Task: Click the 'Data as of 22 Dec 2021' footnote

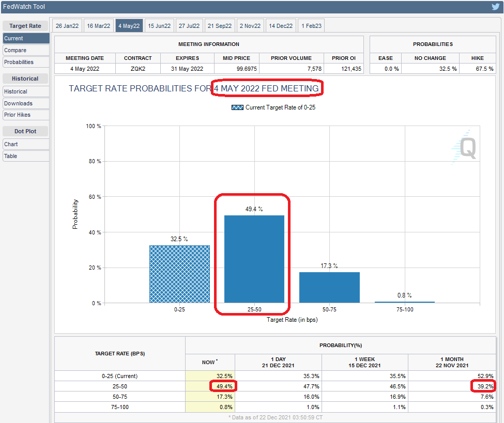Action: 276,417
